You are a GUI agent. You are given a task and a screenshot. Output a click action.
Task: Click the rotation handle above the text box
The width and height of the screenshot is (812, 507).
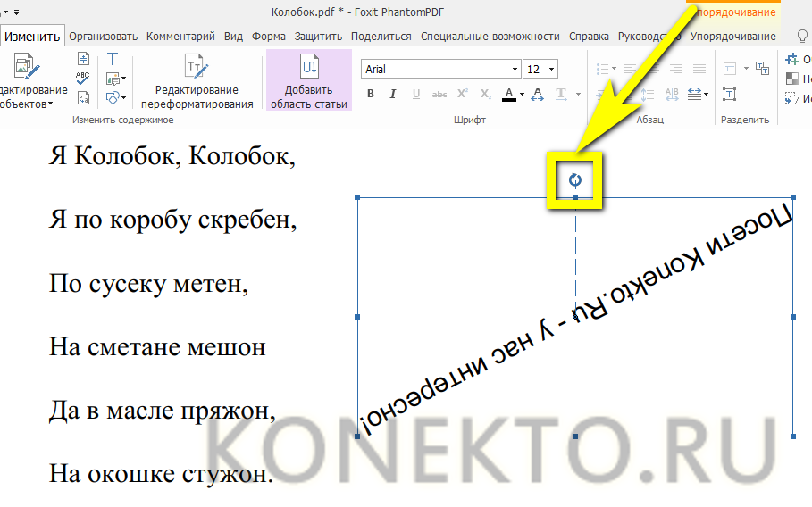pyautogui.click(x=575, y=180)
